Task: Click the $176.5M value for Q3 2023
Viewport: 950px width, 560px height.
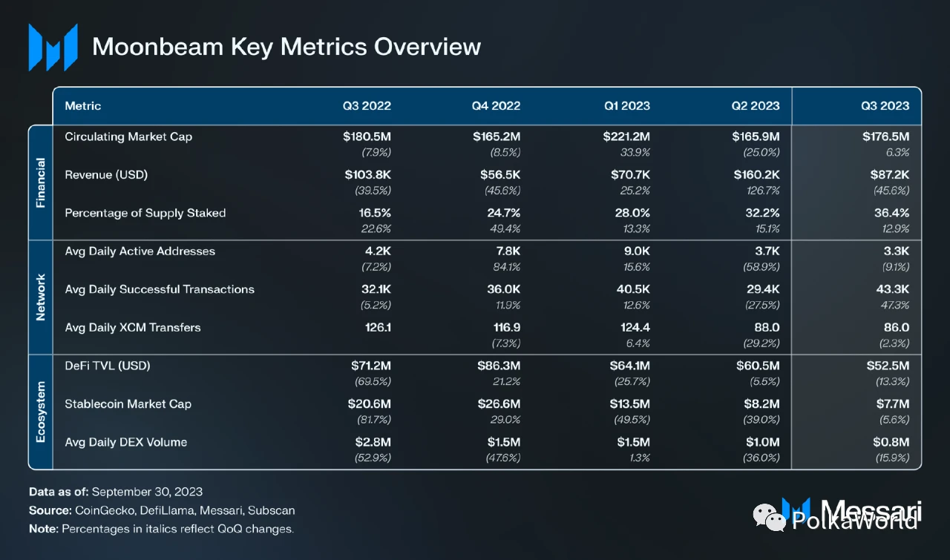Action: (x=885, y=136)
